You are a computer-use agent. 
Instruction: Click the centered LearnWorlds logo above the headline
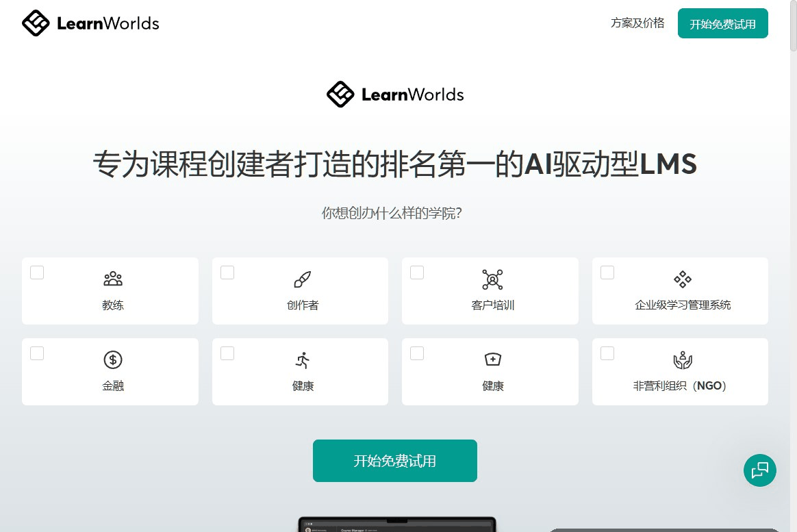click(395, 94)
